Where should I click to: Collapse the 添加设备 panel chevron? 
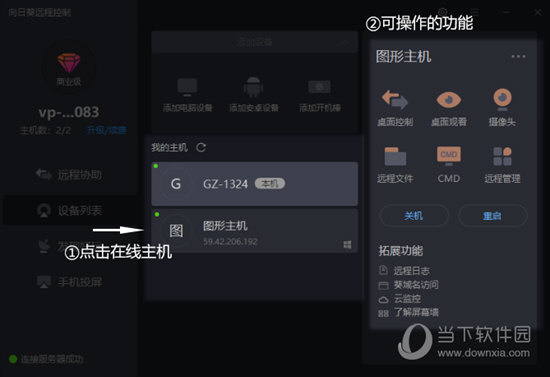pos(346,42)
